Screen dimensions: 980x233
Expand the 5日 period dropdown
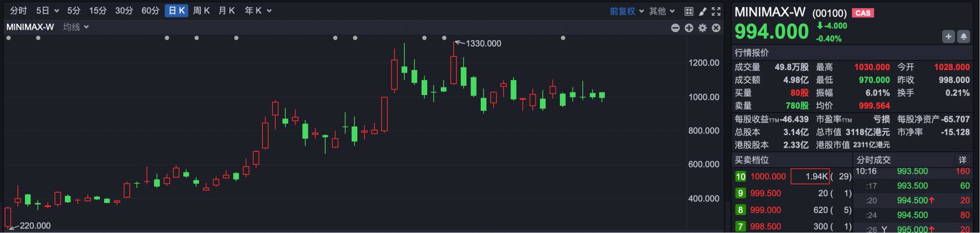coord(47,11)
